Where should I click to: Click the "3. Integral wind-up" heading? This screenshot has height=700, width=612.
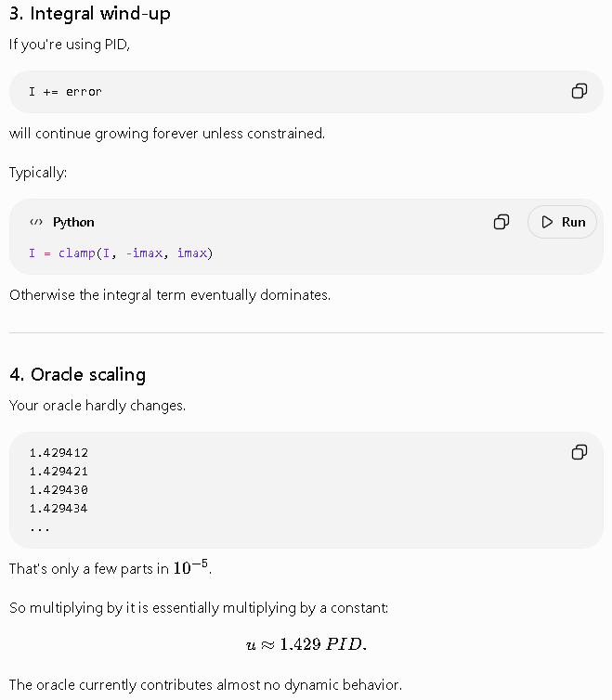pos(90,13)
